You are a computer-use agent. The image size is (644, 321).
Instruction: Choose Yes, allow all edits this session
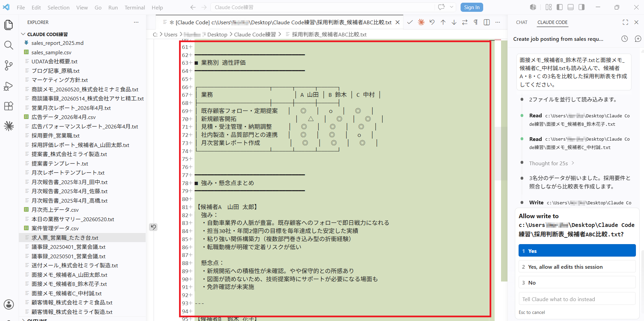click(x=577, y=266)
